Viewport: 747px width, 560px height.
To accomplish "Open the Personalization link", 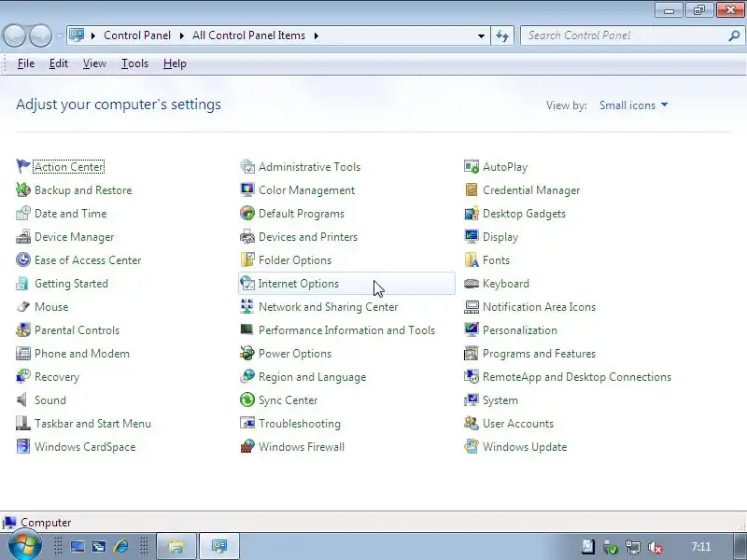I will (x=520, y=330).
